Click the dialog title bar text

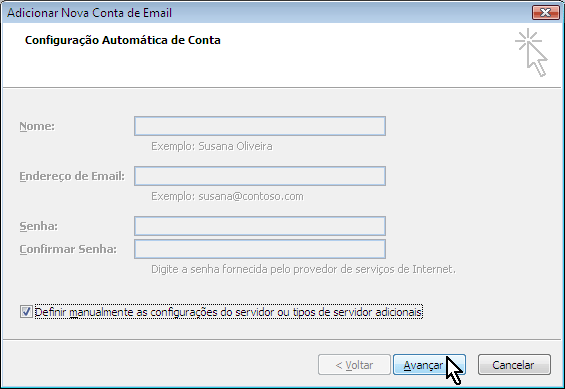[89, 13]
